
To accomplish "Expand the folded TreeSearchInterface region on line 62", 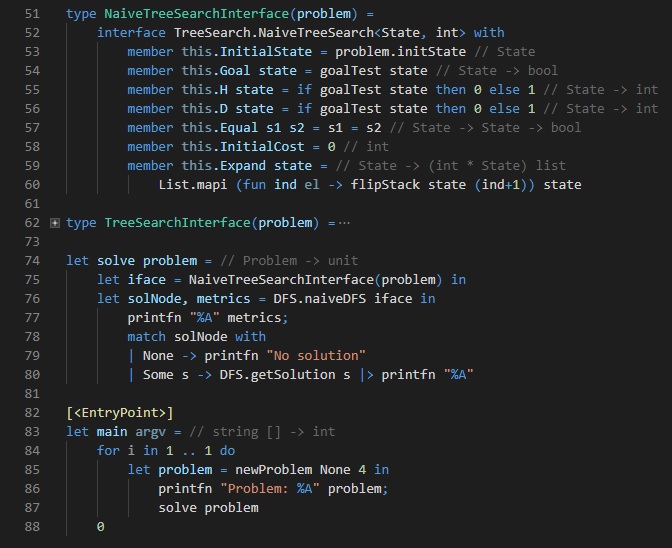I will click(54, 222).
